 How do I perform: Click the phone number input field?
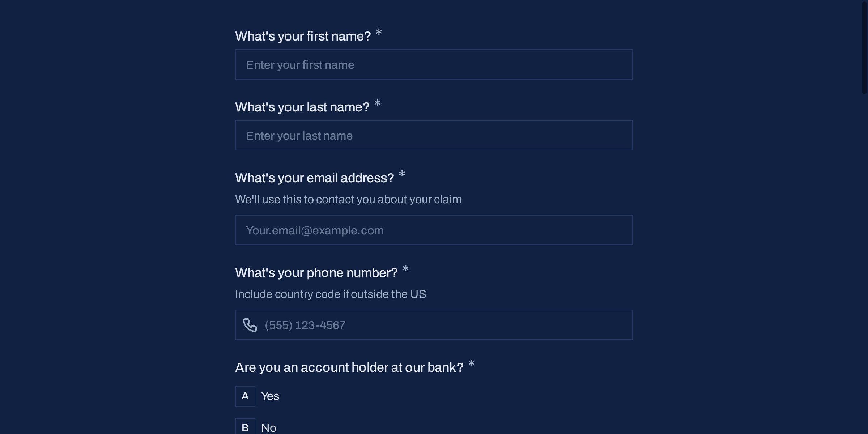tap(445, 325)
